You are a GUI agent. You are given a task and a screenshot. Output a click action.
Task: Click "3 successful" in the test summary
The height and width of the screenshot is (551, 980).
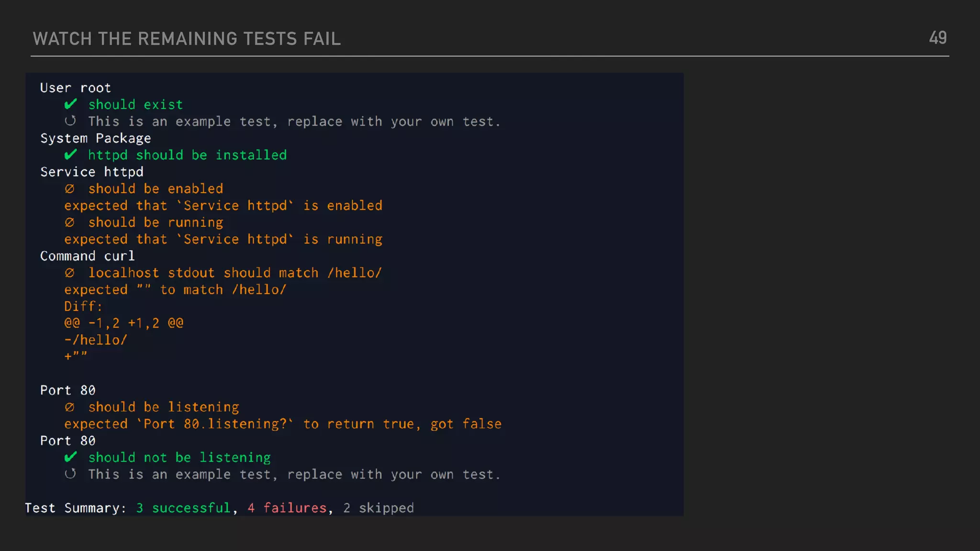[x=183, y=508]
